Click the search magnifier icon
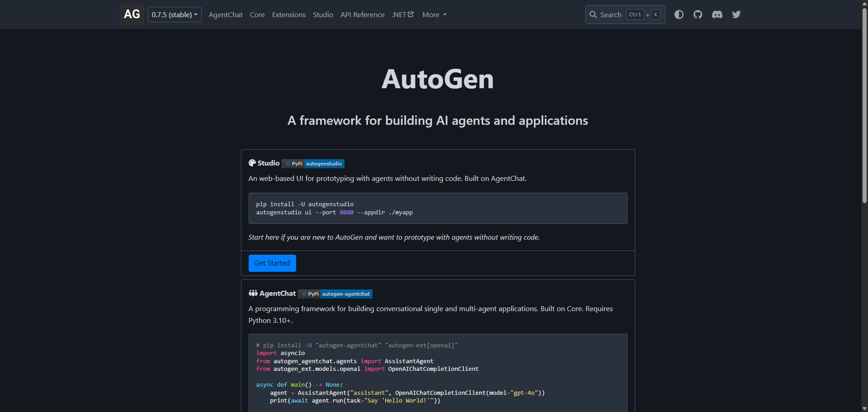Screen dimensions: 868x412 click(593, 14)
